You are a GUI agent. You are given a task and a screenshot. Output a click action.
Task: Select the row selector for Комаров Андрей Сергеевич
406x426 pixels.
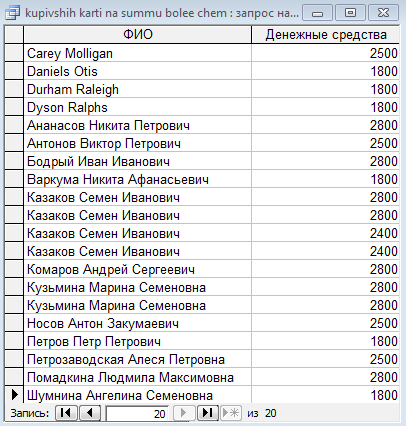tap(14, 269)
